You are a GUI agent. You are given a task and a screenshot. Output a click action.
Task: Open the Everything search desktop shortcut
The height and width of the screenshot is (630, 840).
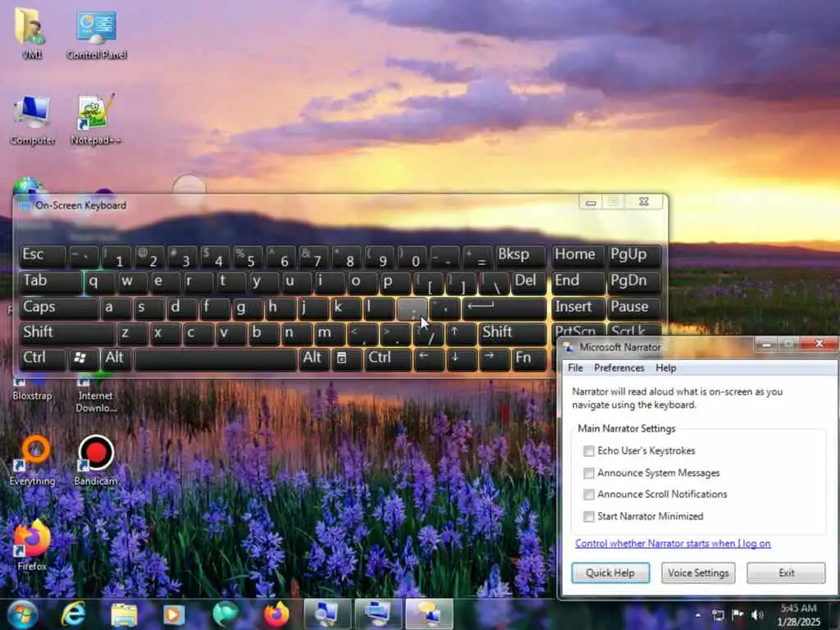coord(32,459)
